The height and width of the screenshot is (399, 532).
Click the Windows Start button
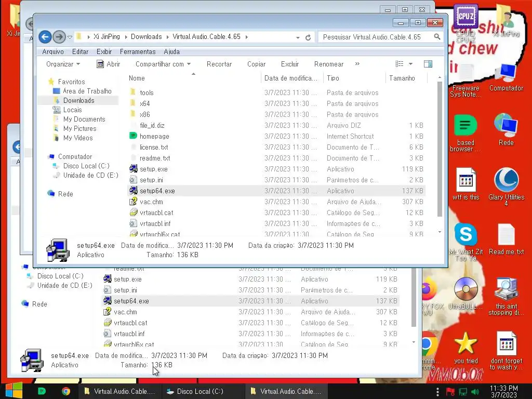(14, 391)
